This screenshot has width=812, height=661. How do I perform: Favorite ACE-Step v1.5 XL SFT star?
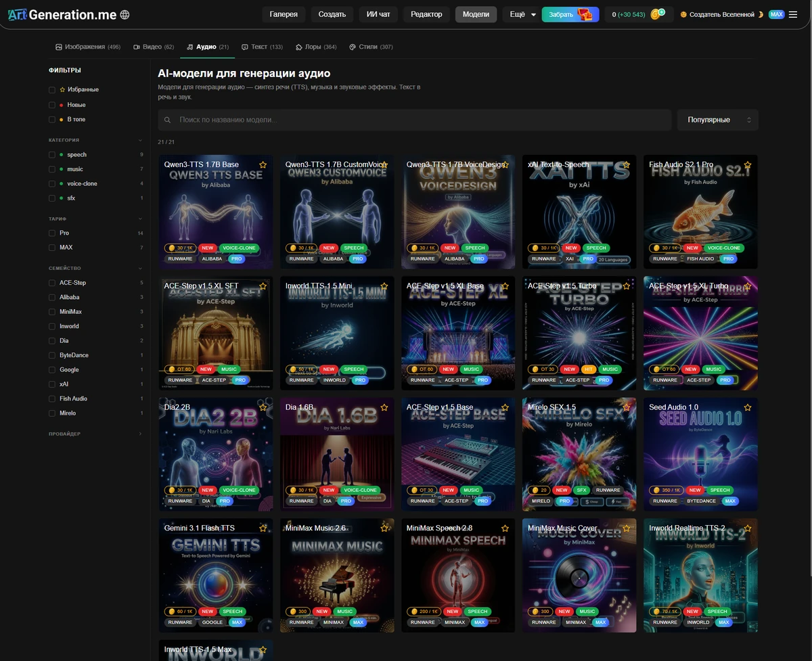tap(263, 286)
